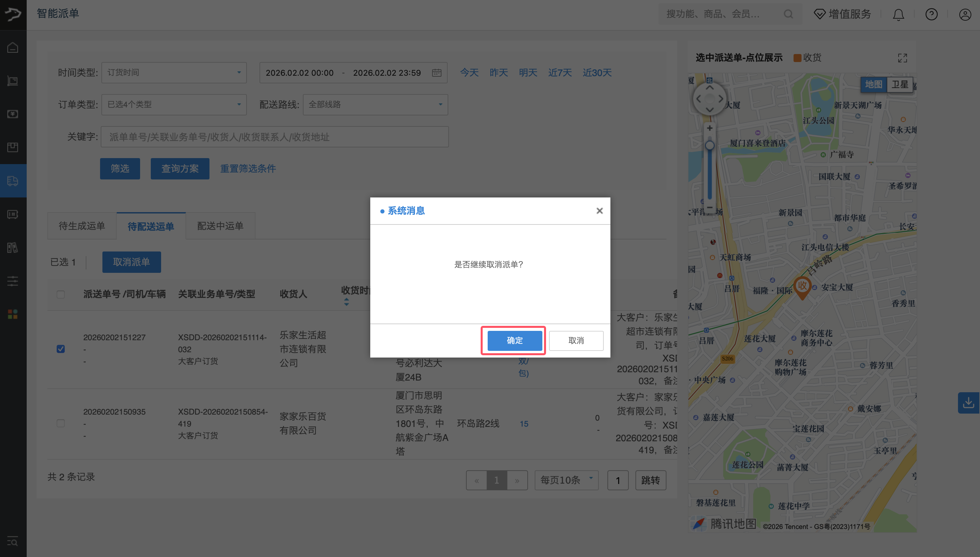The width and height of the screenshot is (980, 557).
Task: Expand the map to fullscreen
Action: 902,58
